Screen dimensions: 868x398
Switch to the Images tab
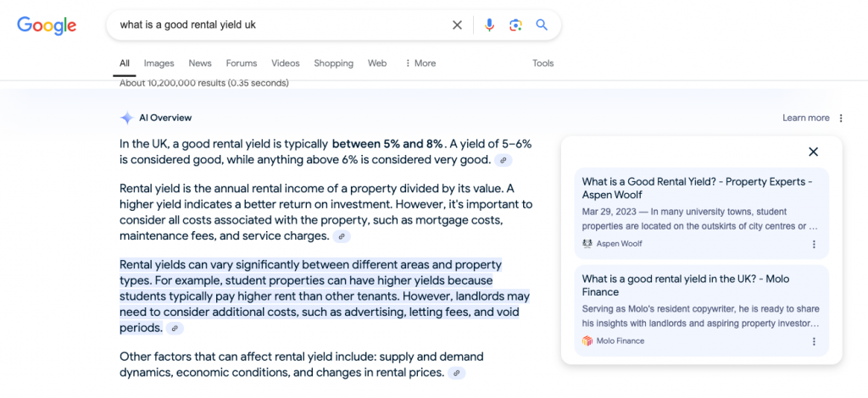coord(159,64)
